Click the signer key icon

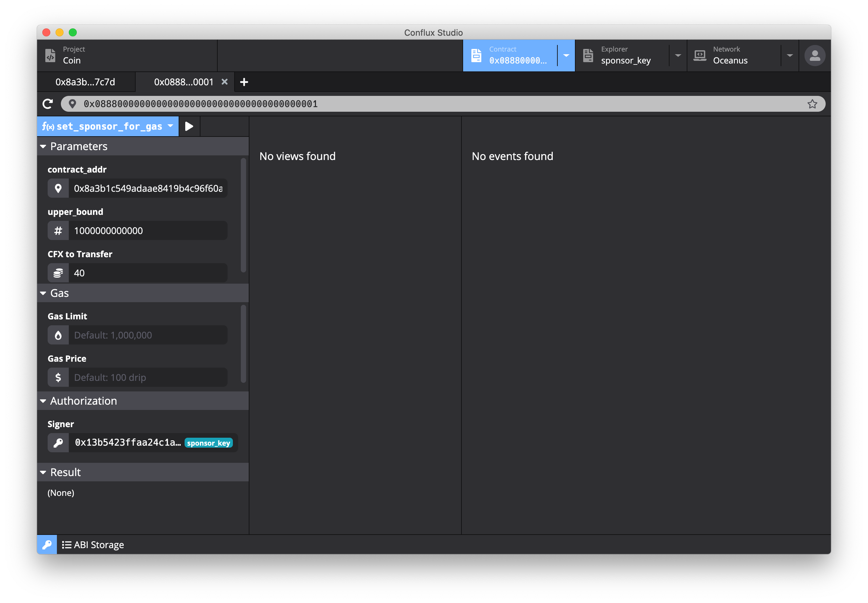58,442
